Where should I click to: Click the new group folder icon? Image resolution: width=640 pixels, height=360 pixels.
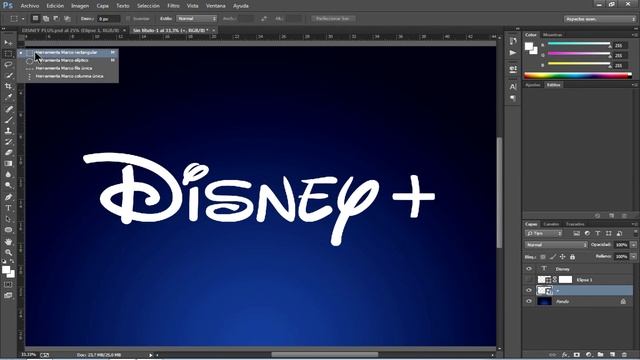tap(600, 355)
